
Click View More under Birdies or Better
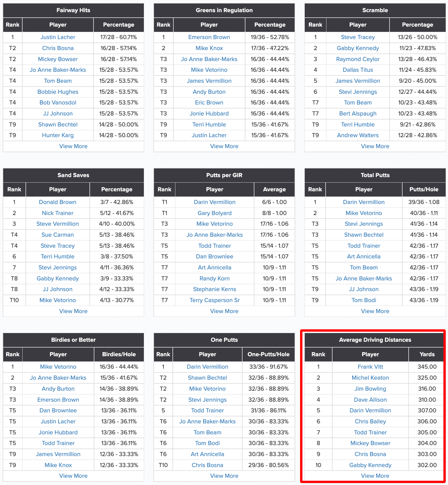pos(73,476)
